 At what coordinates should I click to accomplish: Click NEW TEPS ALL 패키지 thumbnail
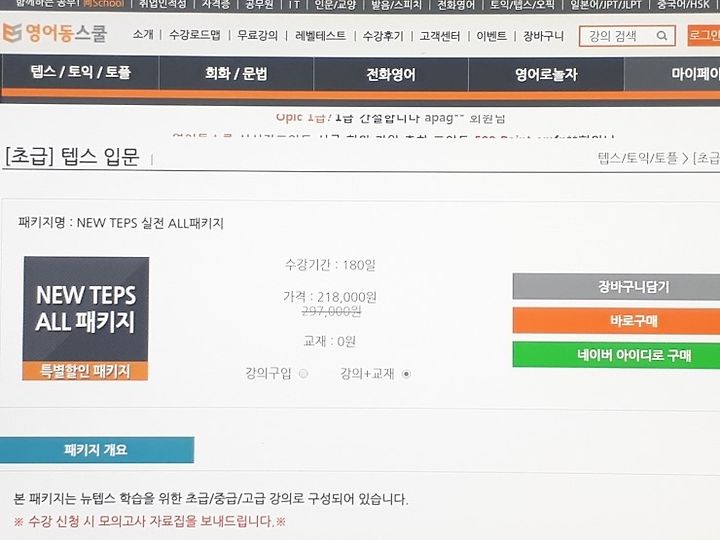pos(85,318)
